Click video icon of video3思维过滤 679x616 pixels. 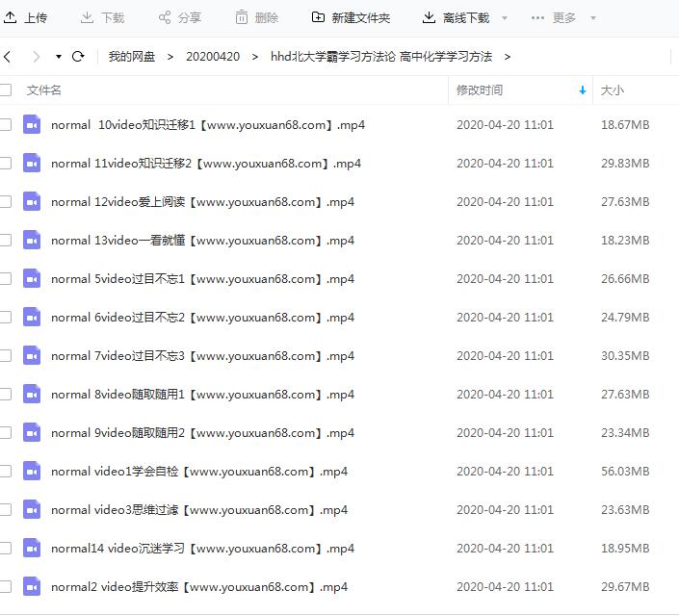click(x=32, y=509)
